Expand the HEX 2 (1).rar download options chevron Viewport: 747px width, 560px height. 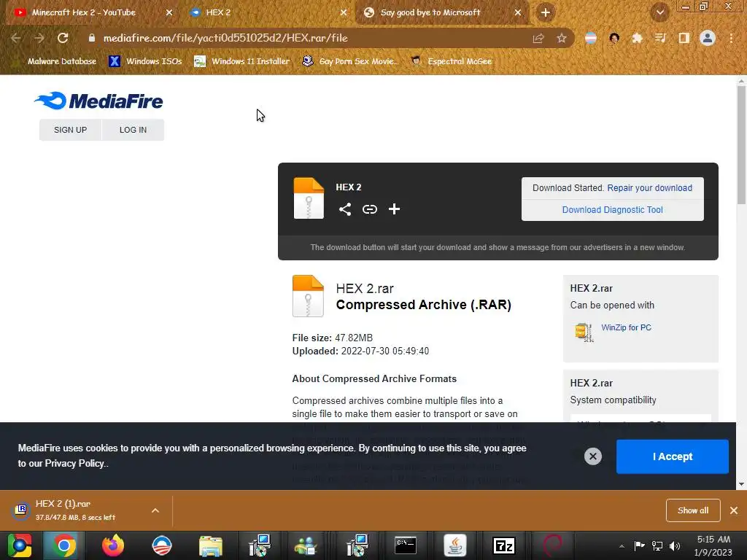(155, 510)
